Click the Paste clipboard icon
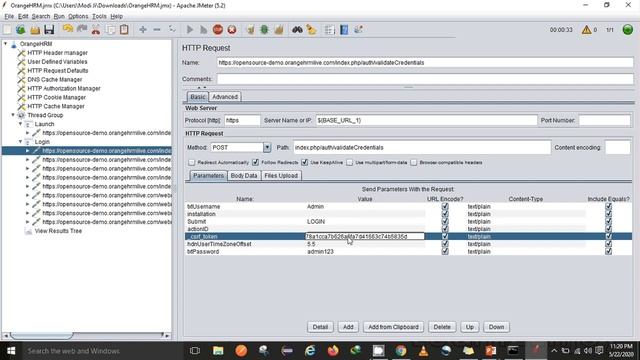640x360 pixels. [124, 30]
